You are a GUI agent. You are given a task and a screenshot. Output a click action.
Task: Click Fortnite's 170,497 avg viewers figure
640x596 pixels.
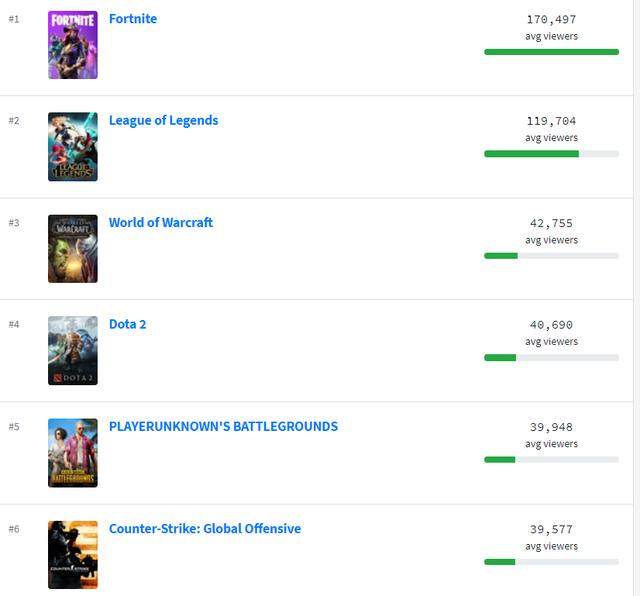pyautogui.click(x=551, y=19)
